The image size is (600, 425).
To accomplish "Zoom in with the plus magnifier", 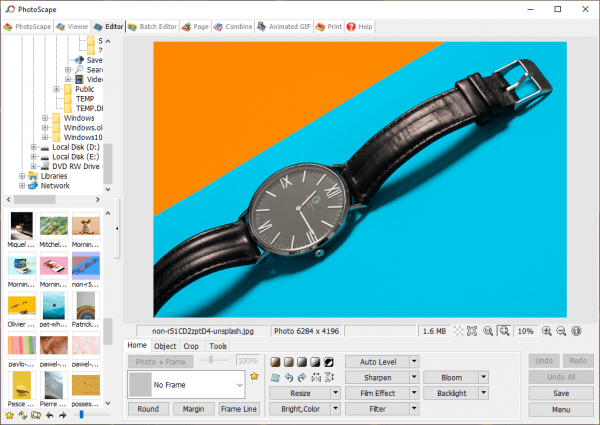I will point(547,331).
